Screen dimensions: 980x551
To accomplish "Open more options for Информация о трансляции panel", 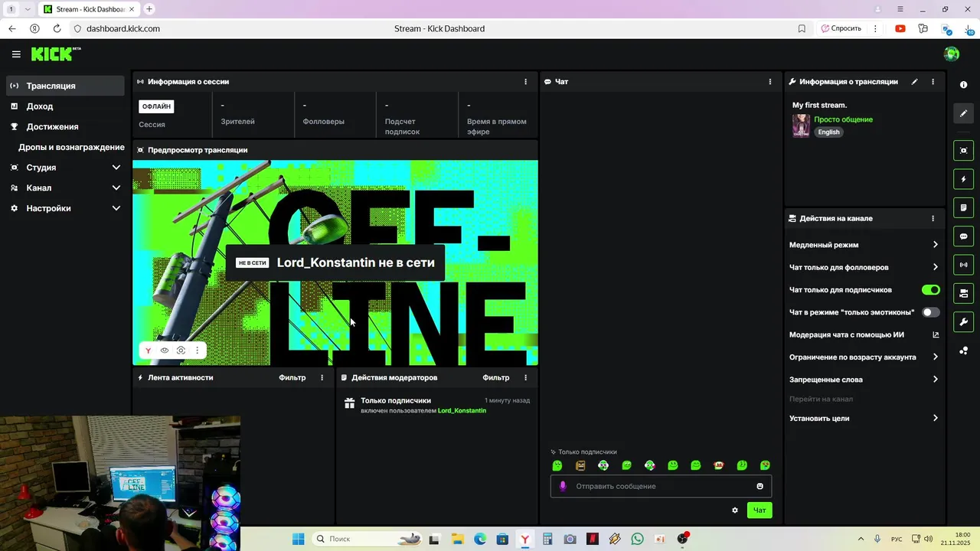I will coord(933,82).
